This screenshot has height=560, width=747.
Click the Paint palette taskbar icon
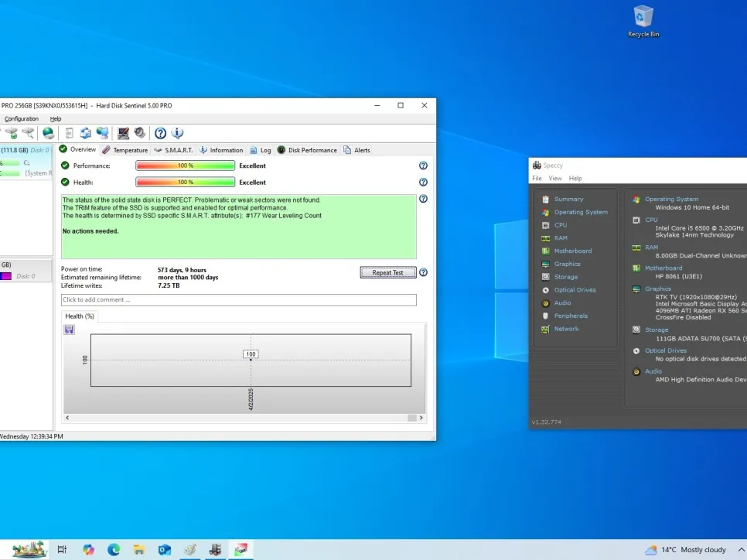[x=189, y=549]
